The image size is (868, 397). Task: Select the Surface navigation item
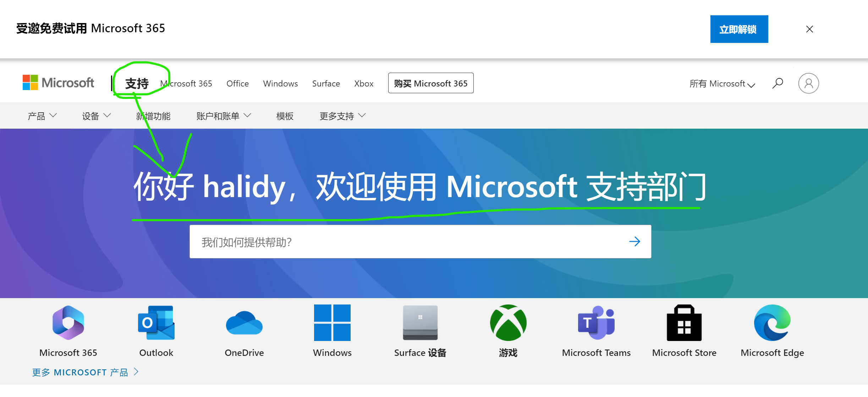tap(326, 84)
